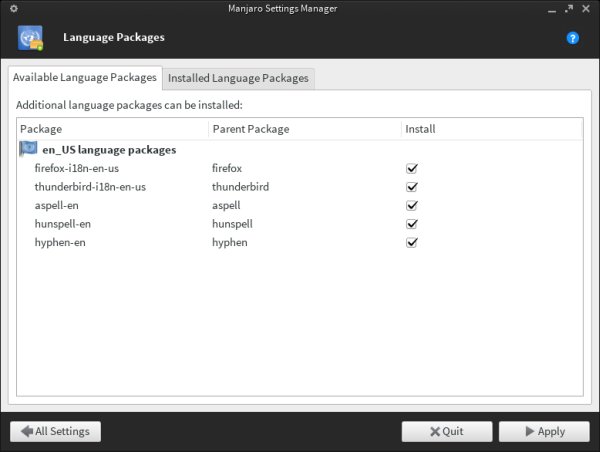
Task: Click the blue help question mark icon
Action: click(x=573, y=38)
